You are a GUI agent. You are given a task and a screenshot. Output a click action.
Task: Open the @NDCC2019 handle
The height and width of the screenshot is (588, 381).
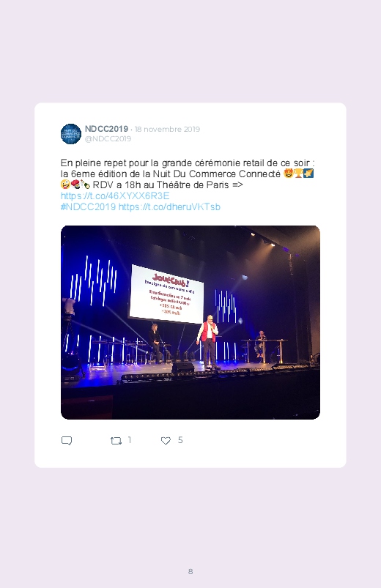[x=108, y=138]
